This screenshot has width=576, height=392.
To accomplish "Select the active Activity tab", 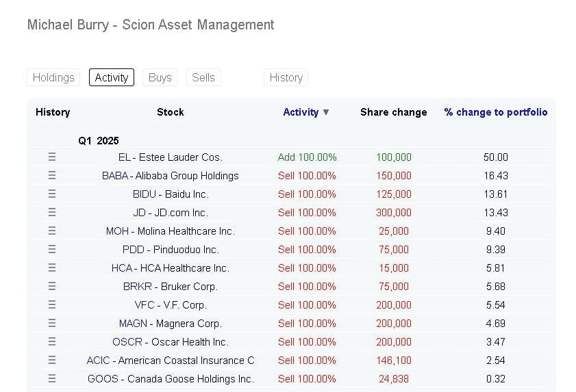I will click(x=112, y=77).
